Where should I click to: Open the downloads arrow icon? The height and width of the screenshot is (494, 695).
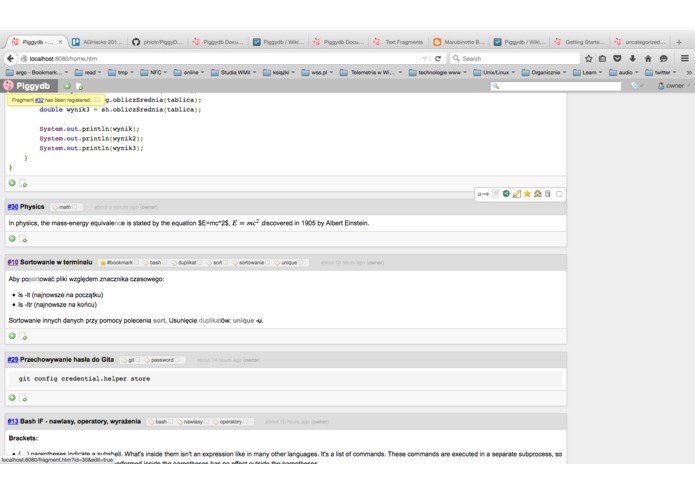point(633,58)
